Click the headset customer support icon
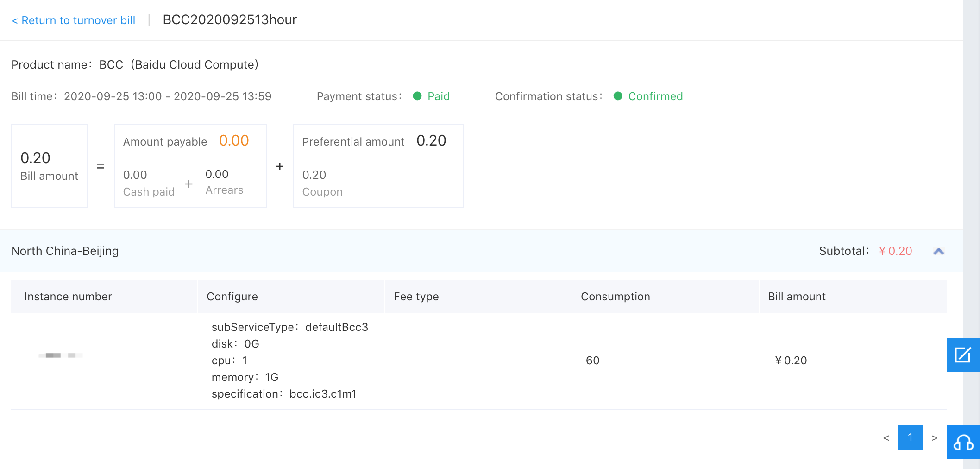 pos(963,442)
